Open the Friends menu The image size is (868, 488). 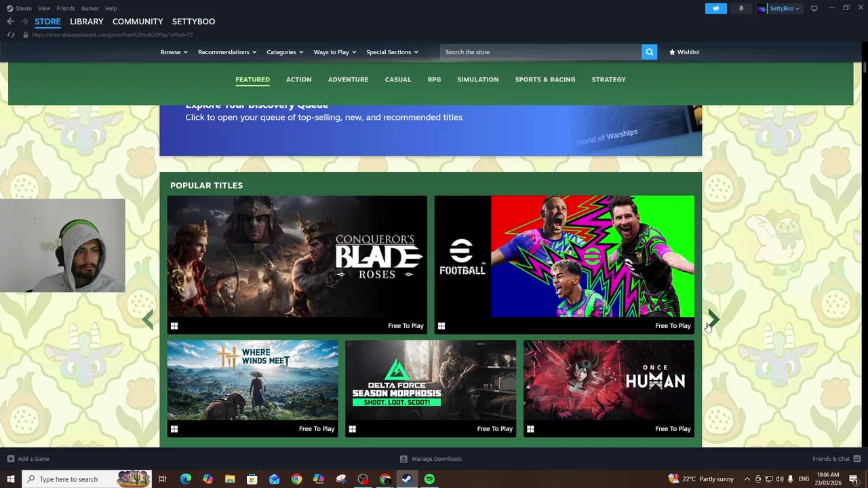click(x=66, y=8)
